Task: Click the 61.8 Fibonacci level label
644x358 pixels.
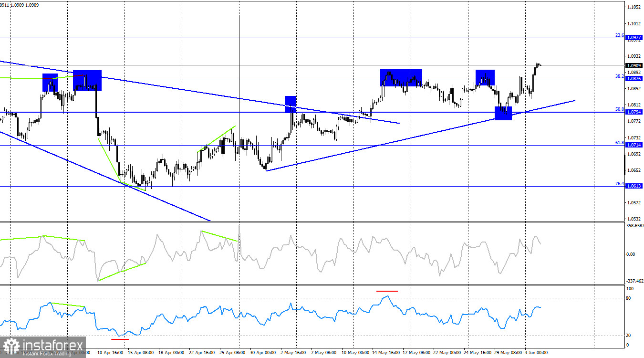Action: pos(620,143)
